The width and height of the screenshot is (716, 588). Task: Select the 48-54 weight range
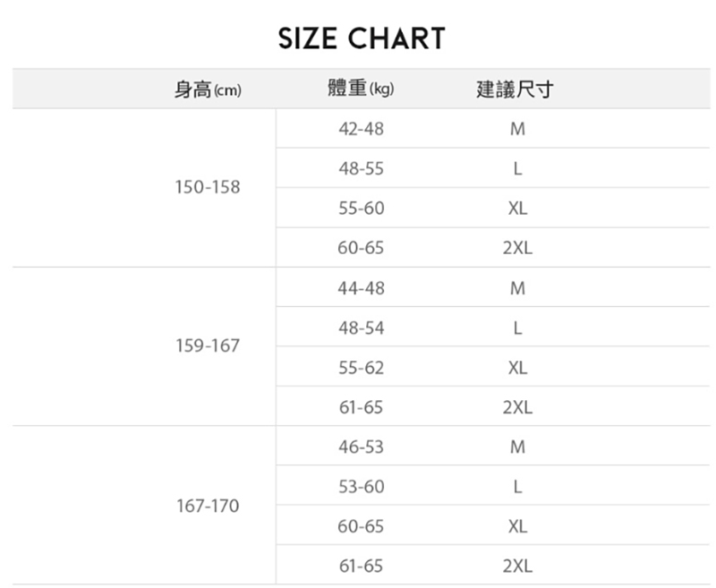click(361, 328)
